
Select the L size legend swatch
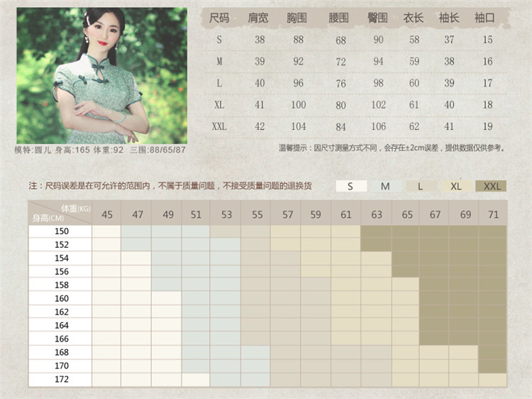click(421, 186)
